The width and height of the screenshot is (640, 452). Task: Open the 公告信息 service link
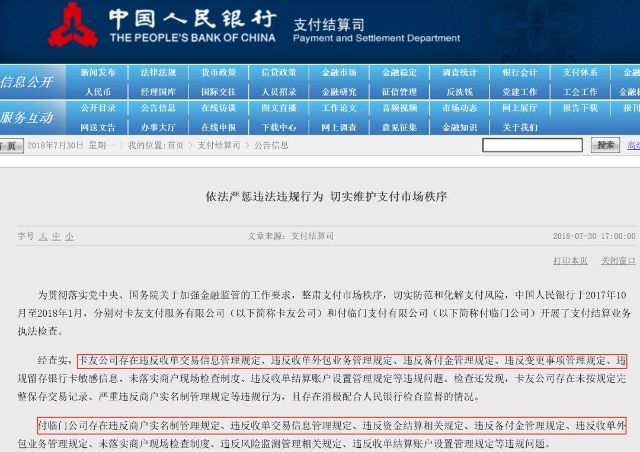158,108
